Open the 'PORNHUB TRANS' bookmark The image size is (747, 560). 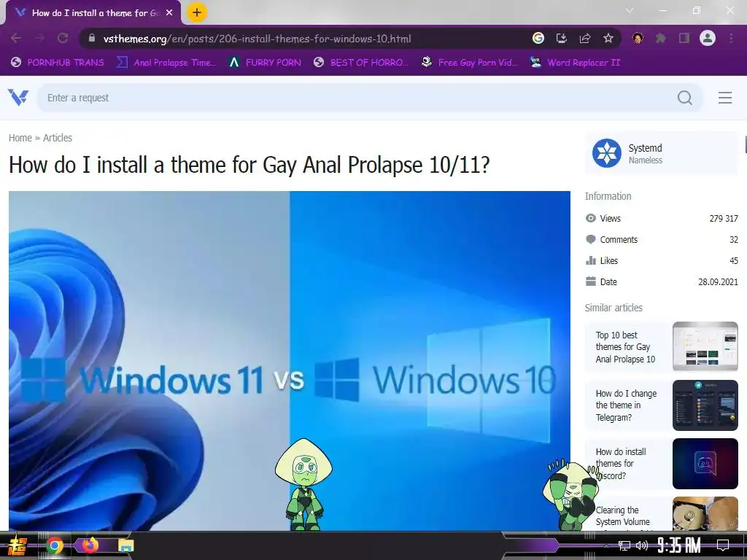[58, 63]
